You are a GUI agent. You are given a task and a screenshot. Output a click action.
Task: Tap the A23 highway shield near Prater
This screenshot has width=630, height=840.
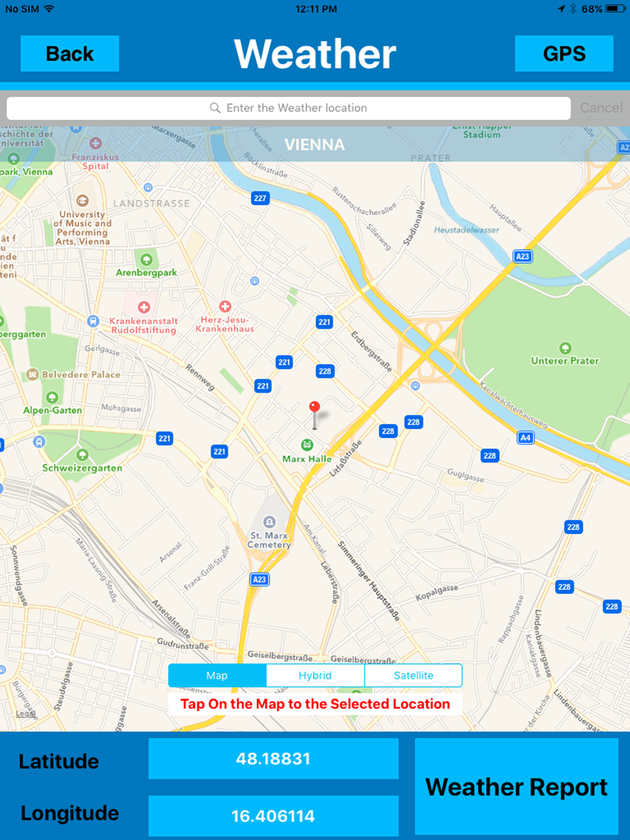click(x=522, y=256)
